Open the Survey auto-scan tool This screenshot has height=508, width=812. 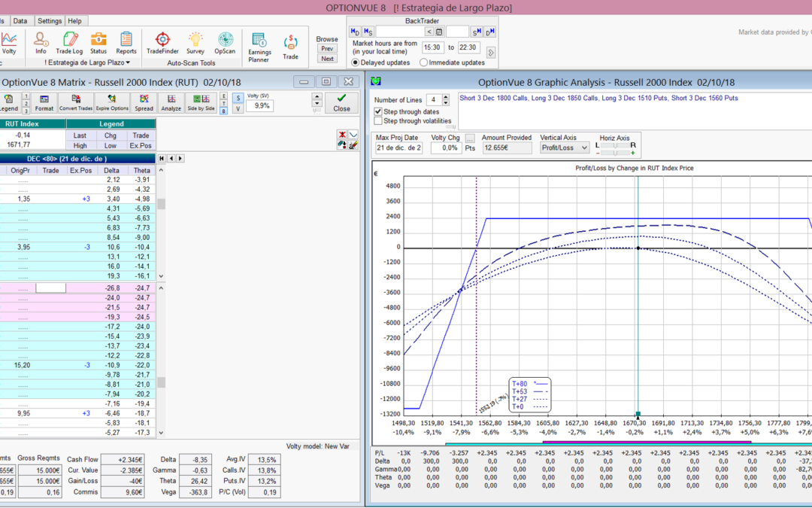[195, 43]
